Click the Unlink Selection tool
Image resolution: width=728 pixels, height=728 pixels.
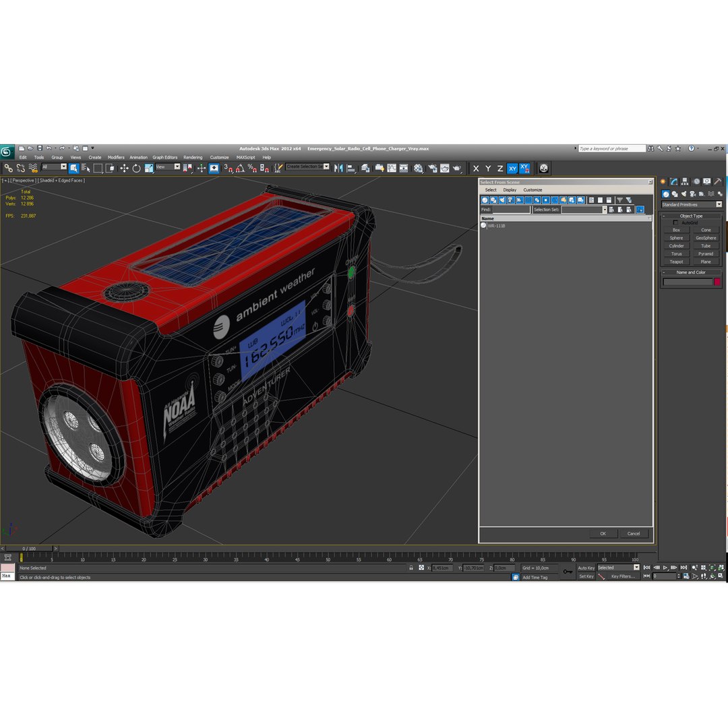tap(21, 168)
